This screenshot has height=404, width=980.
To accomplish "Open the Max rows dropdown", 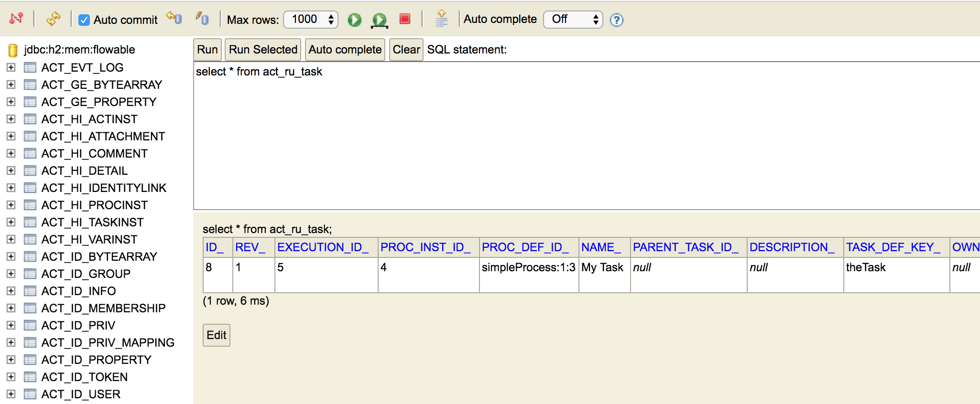I will [x=311, y=20].
